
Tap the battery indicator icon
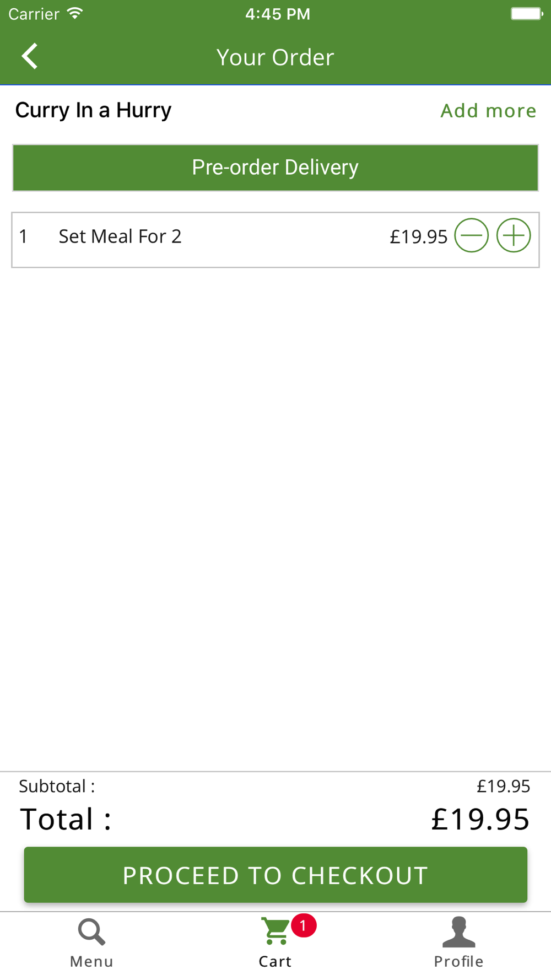(527, 13)
